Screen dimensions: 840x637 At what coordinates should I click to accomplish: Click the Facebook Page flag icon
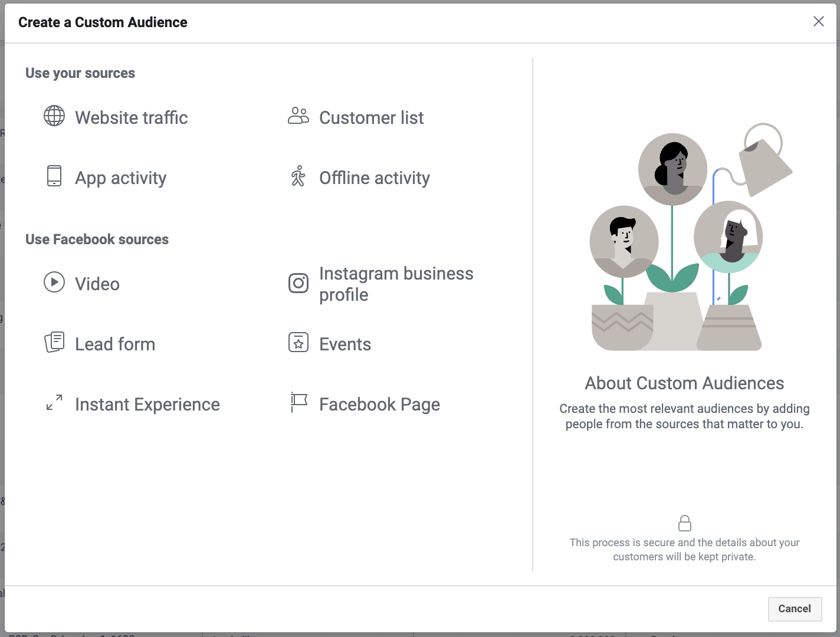coord(298,403)
